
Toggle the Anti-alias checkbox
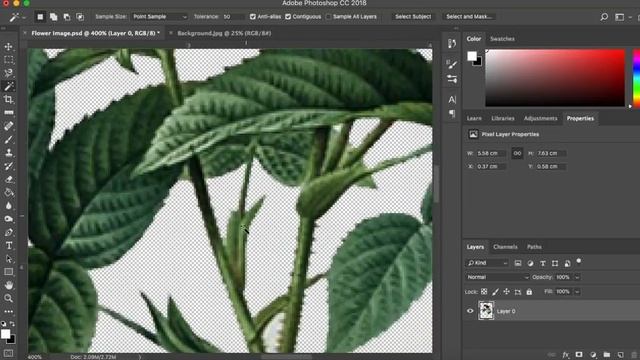[x=253, y=17]
